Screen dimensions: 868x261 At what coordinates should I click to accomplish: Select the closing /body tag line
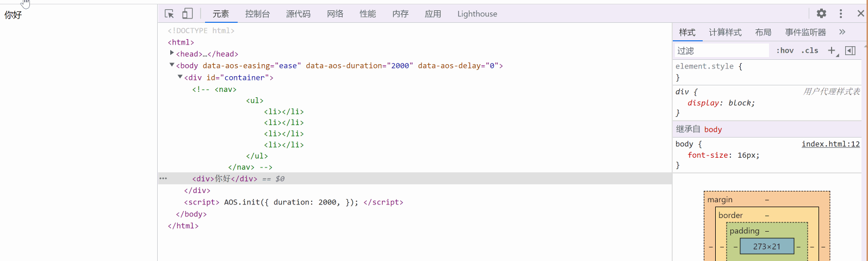coord(191,214)
